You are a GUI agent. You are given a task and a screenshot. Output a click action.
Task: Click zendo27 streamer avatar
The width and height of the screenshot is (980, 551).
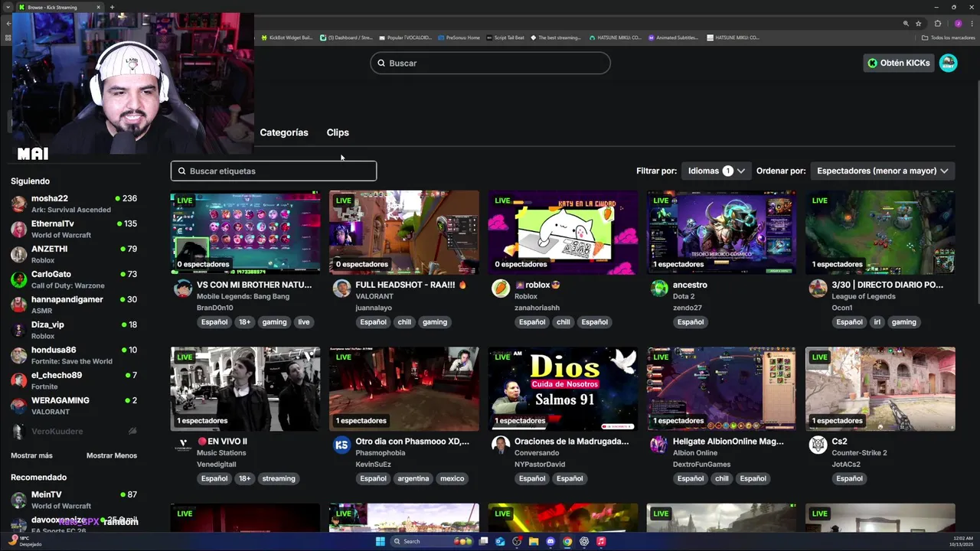(x=659, y=289)
